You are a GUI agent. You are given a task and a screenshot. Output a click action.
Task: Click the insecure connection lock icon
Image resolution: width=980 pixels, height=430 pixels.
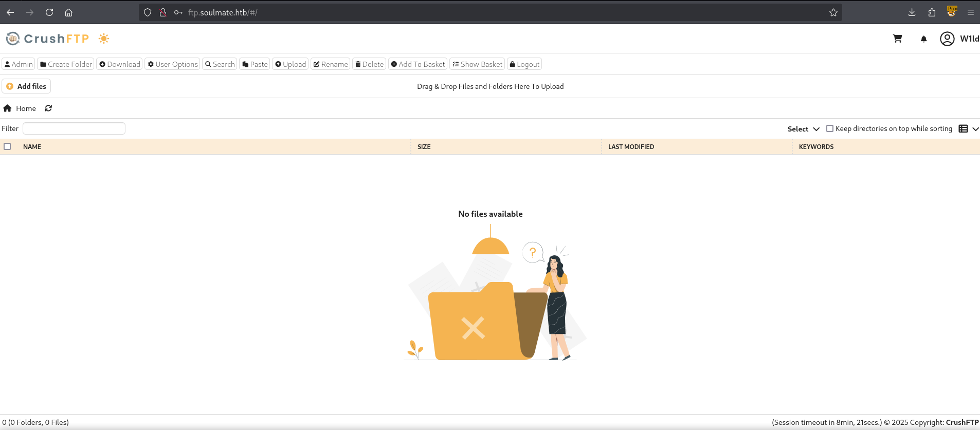(163, 12)
